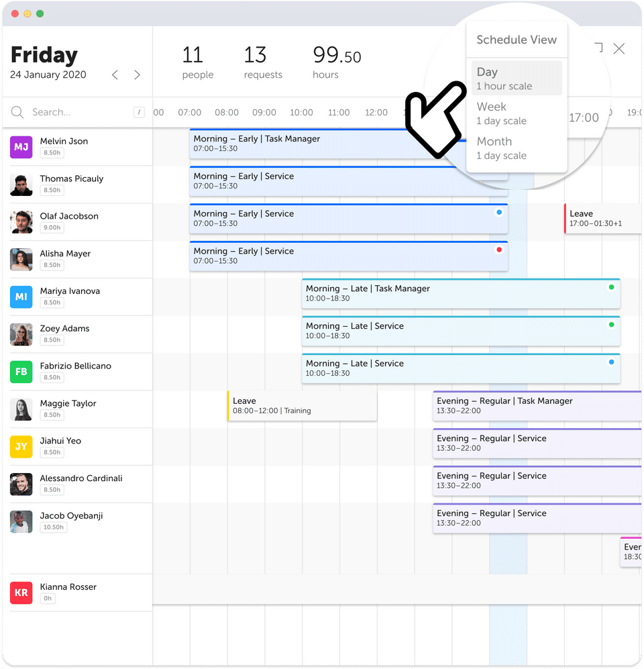Go to the next day arrow
Viewport: 644px width, 669px height.
[137, 75]
